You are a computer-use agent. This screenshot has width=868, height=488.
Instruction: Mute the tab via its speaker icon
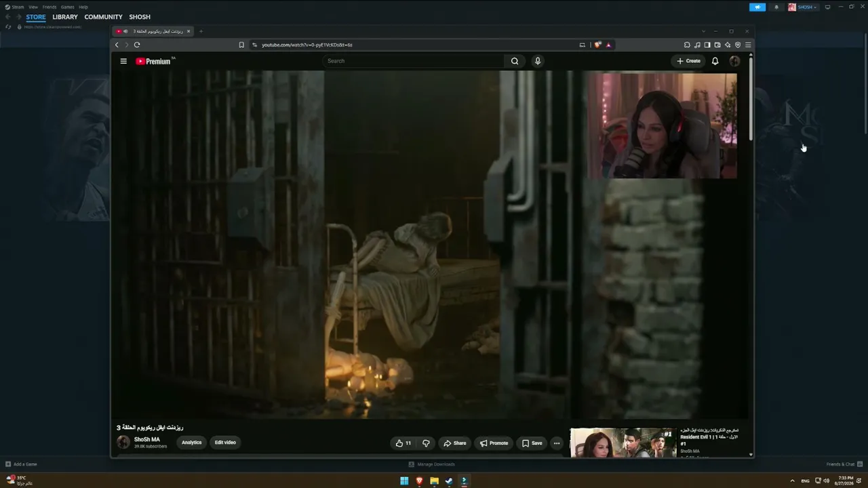tap(125, 31)
